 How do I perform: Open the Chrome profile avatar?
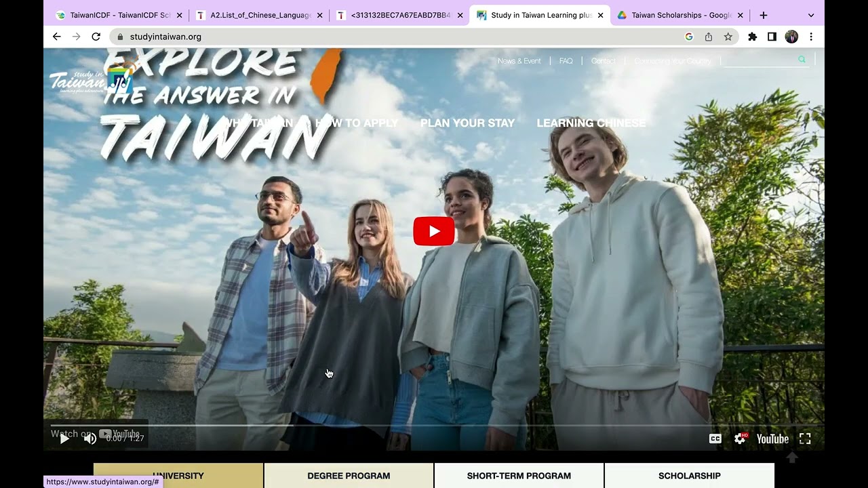[x=791, y=37]
